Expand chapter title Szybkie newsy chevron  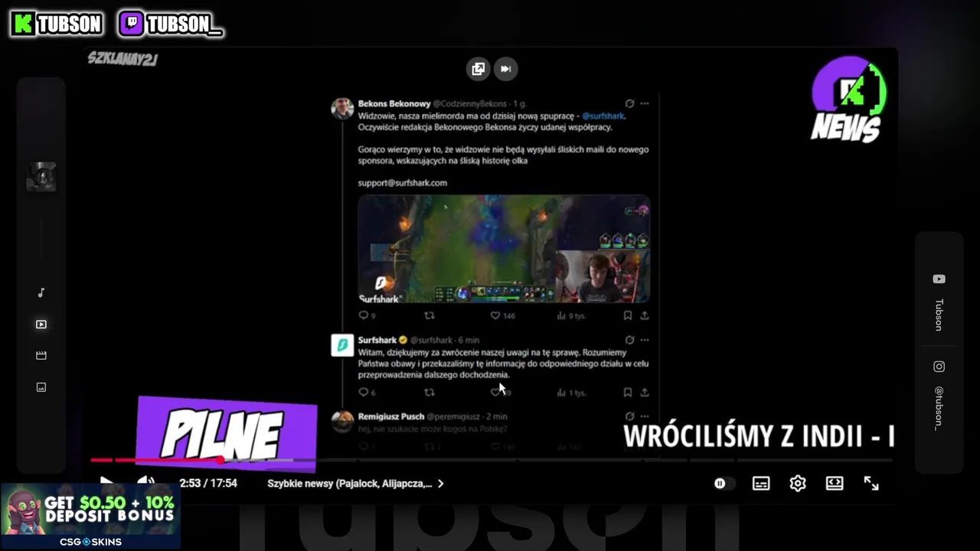(x=440, y=484)
